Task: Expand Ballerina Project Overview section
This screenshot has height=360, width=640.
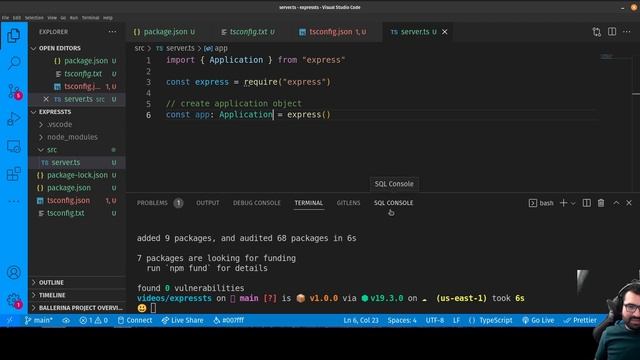Action: [77, 308]
